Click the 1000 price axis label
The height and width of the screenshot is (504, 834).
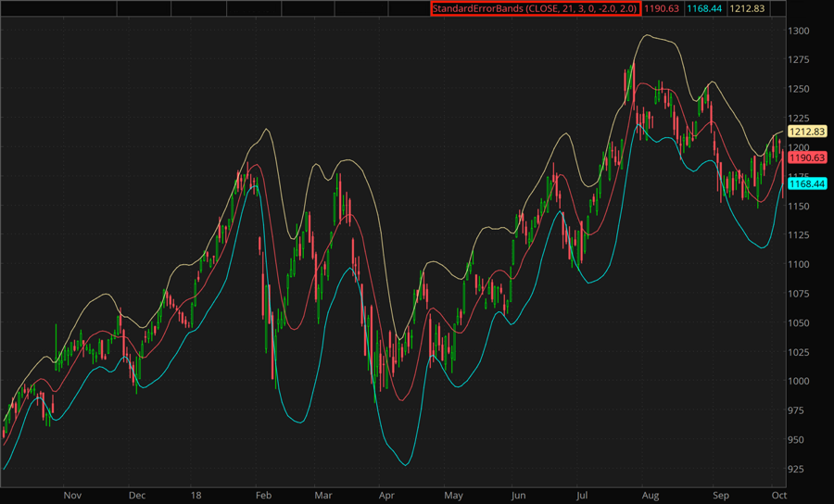tap(799, 381)
